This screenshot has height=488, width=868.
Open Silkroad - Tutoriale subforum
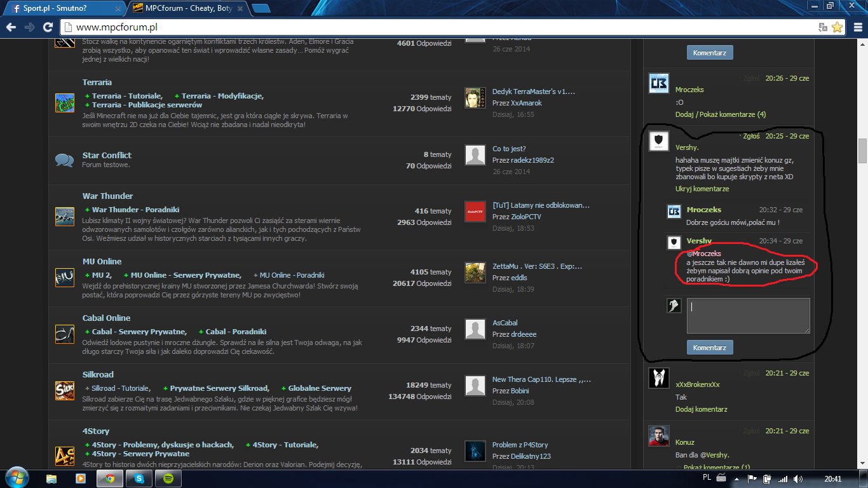[x=121, y=388]
